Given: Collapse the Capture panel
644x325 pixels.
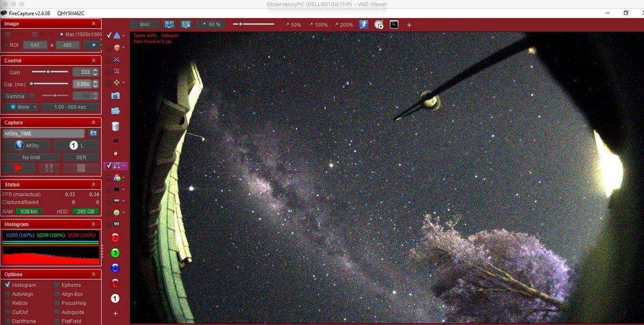Looking at the screenshot, I should click(x=94, y=122).
